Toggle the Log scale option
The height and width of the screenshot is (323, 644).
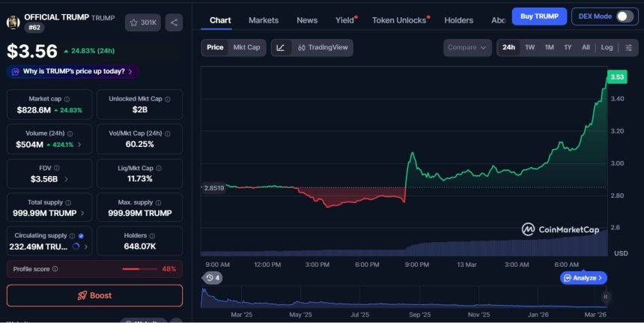click(607, 47)
